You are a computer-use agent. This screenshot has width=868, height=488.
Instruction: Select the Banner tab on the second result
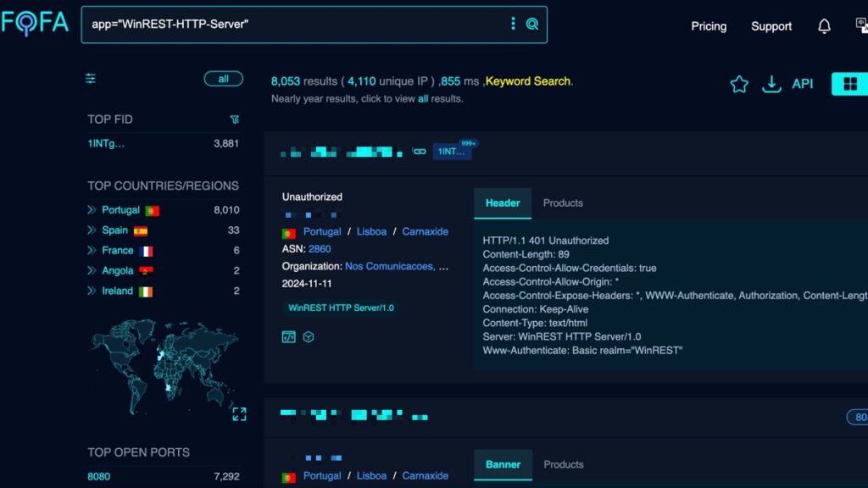[x=503, y=464]
